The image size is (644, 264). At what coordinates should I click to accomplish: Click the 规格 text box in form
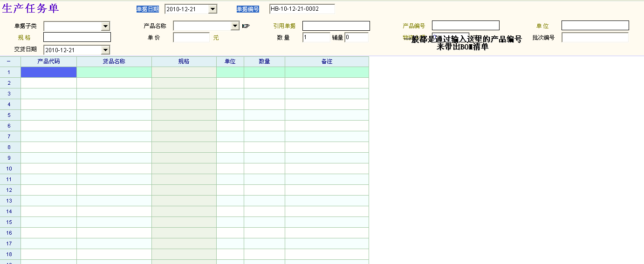[x=77, y=37]
